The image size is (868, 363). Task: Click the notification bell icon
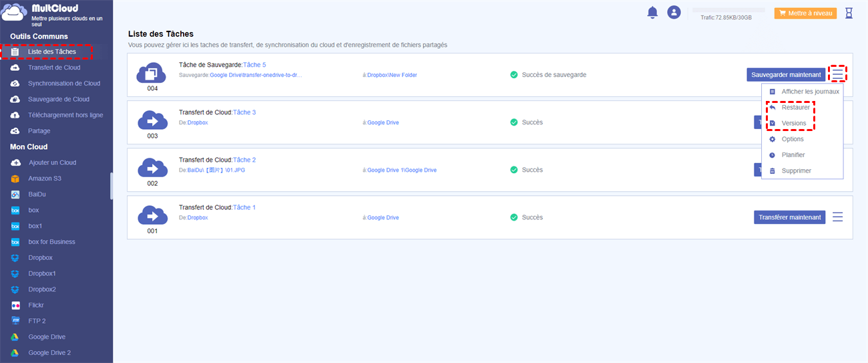tap(652, 13)
